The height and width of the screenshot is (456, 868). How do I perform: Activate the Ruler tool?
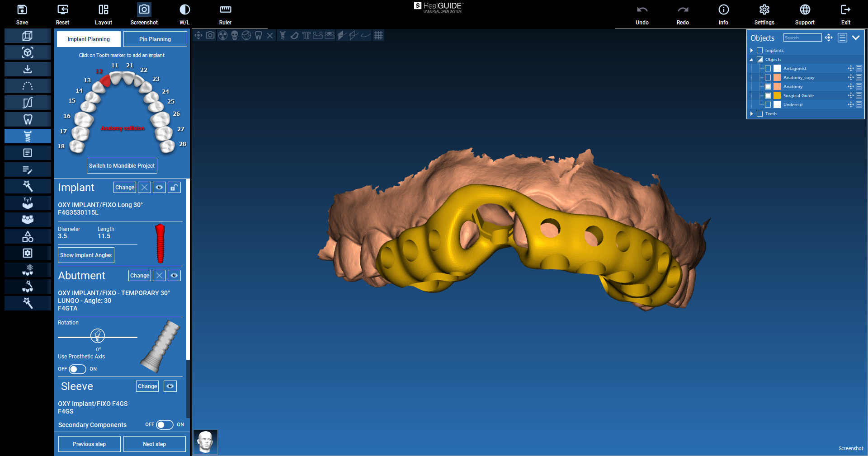[x=225, y=9]
